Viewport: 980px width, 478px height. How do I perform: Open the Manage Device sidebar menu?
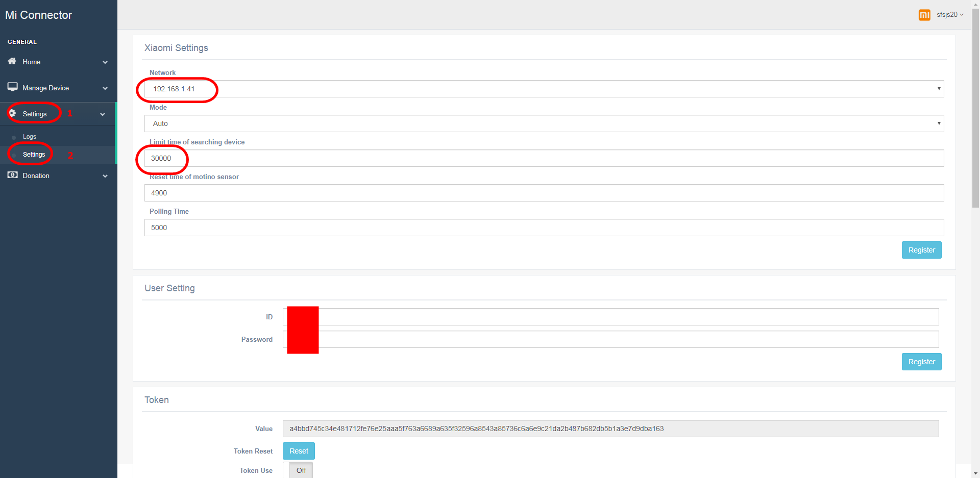pos(59,88)
